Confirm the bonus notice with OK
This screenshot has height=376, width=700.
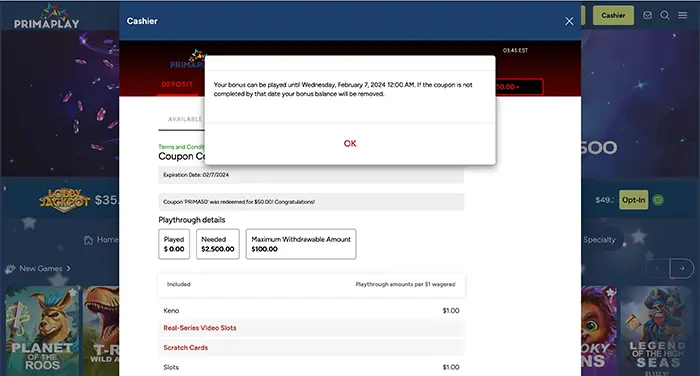click(350, 143)
